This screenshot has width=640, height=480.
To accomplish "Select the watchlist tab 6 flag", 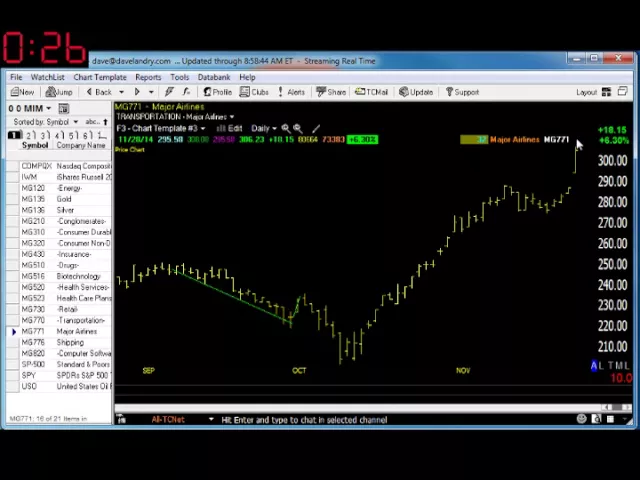I will click(87, 136).
